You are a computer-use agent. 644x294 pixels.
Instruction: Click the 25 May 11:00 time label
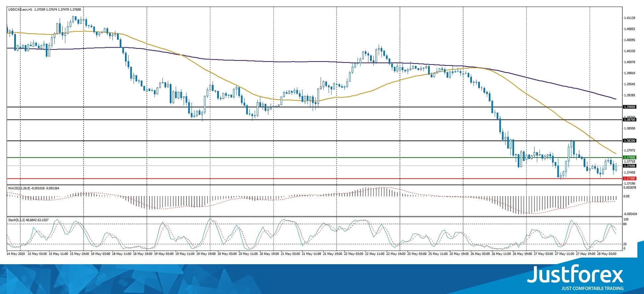point(438,254)
